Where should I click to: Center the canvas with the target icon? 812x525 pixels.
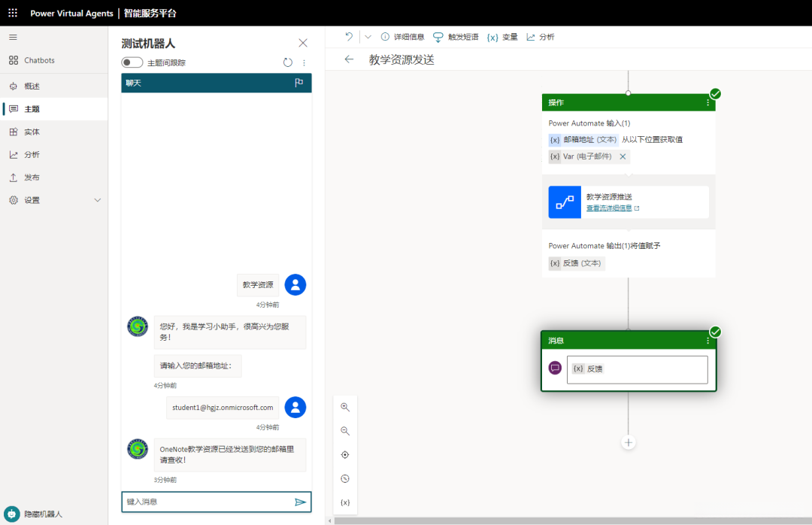[x=345, y=455]
